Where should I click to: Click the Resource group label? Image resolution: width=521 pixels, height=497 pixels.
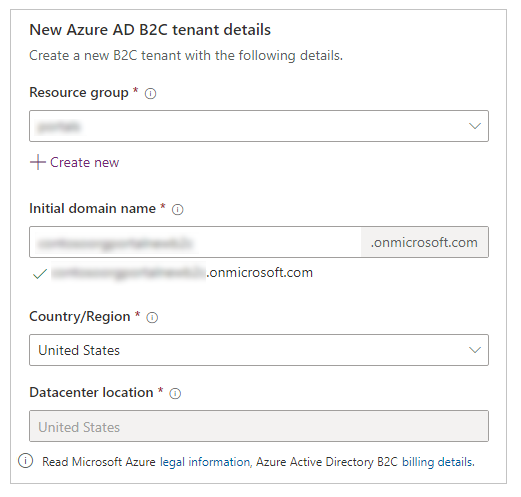(x=79, y=93)
